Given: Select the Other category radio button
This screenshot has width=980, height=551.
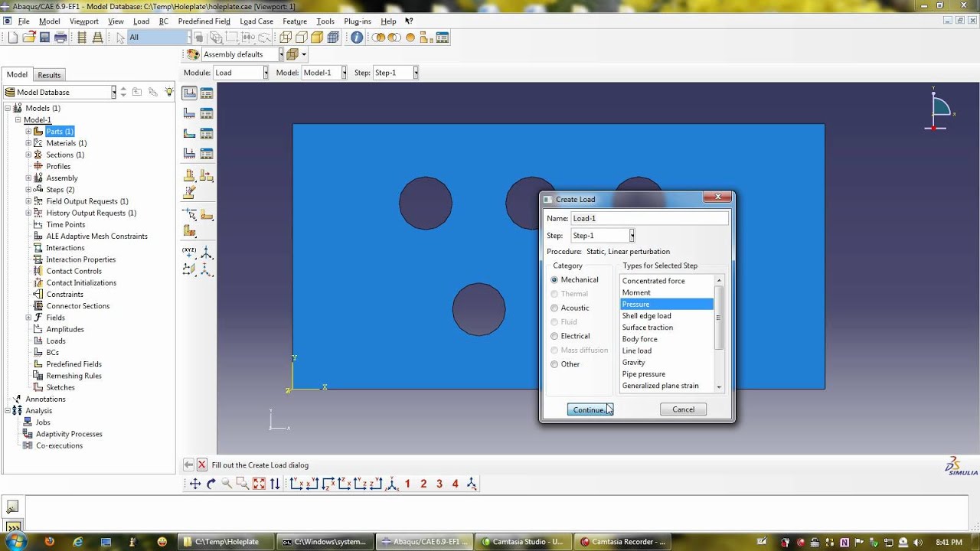Looking at the screenshot, I should coord(554,364).
